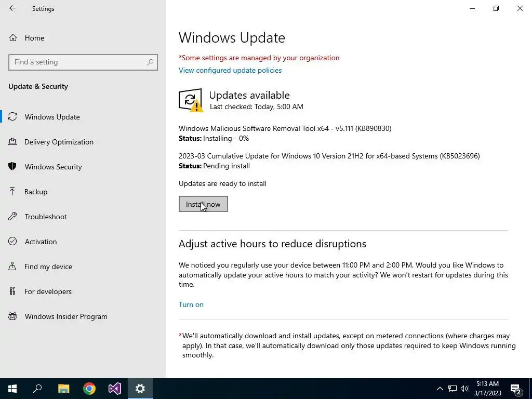Open Troubleshoot settings
Screen dimensions: 532x399
click(46, 217)
